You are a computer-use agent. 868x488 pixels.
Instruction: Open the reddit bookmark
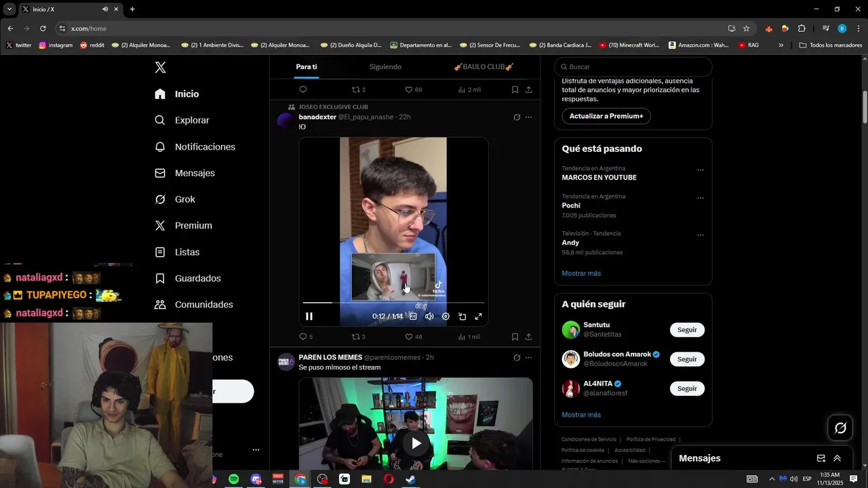[92, 45]
